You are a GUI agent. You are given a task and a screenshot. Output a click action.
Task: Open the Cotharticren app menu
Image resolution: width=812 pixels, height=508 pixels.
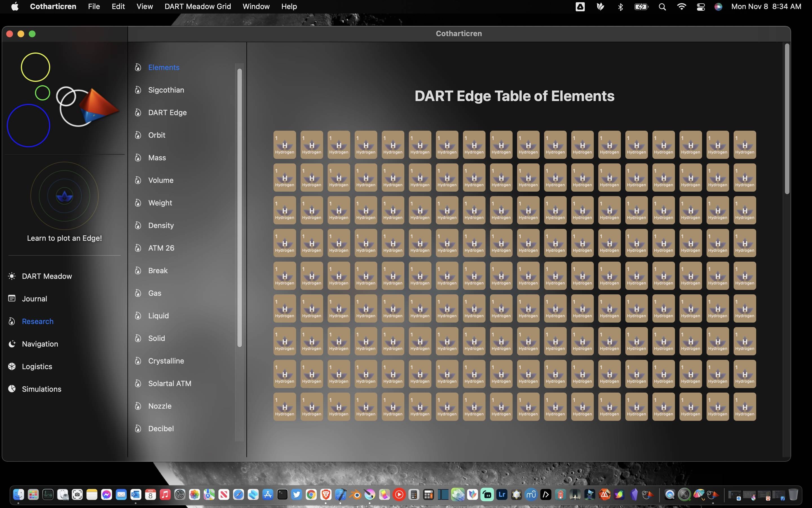(53, 6)
